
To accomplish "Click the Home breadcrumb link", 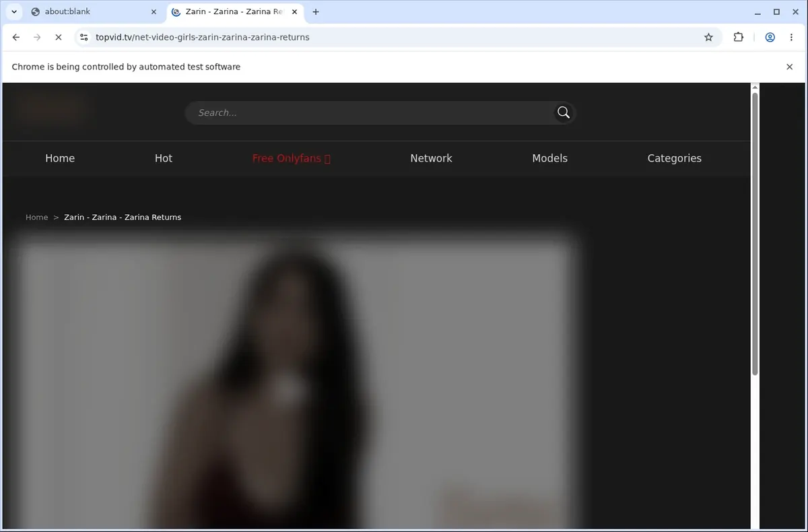I will coord(36,217).
